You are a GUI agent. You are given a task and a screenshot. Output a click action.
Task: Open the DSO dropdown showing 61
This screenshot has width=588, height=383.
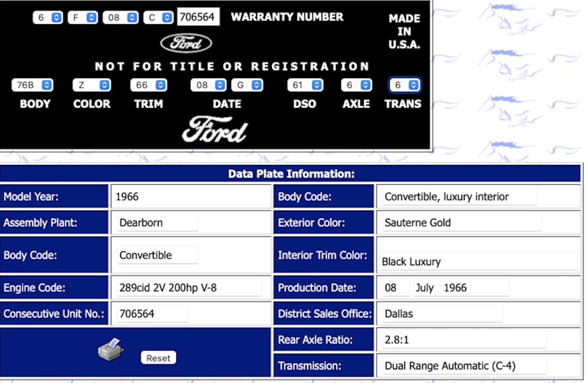tap(305, 85)
